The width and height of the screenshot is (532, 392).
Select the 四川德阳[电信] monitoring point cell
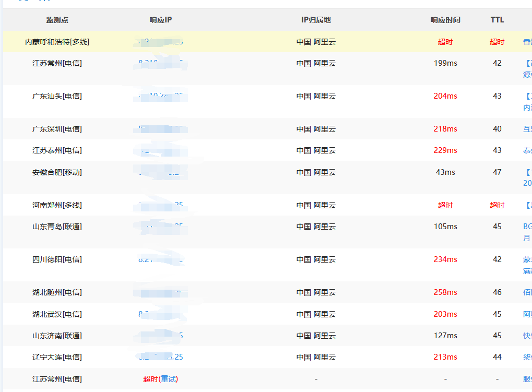click(x=57, y=259)
